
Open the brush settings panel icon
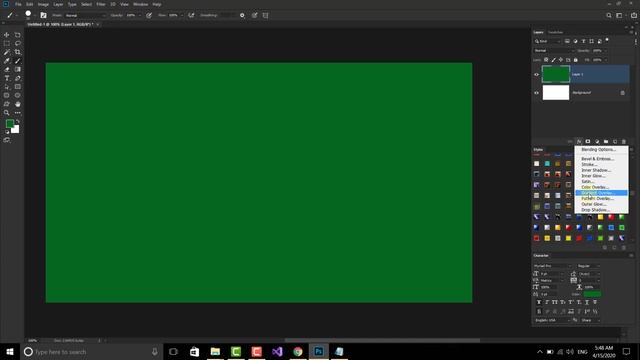point(43,16)
